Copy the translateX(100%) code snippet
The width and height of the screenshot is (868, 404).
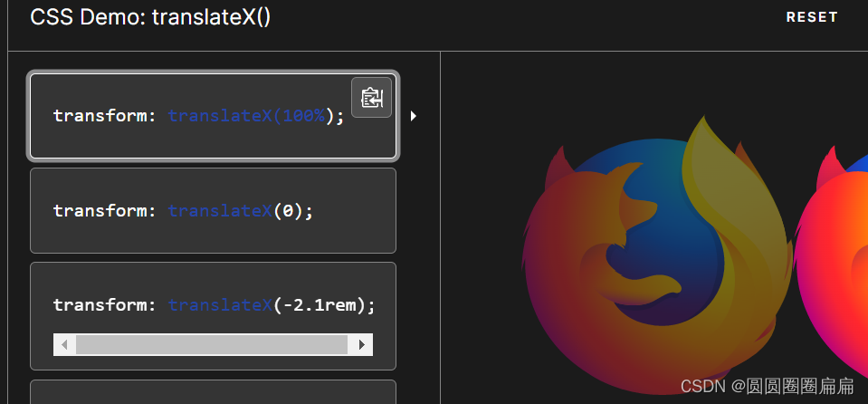(x=371, y=98)
